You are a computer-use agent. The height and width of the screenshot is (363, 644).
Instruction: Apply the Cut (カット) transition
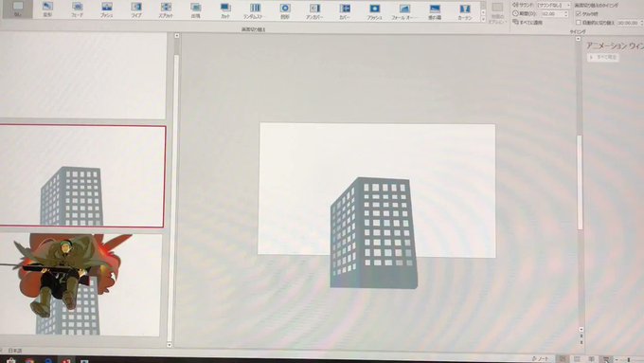click(225, 9)
